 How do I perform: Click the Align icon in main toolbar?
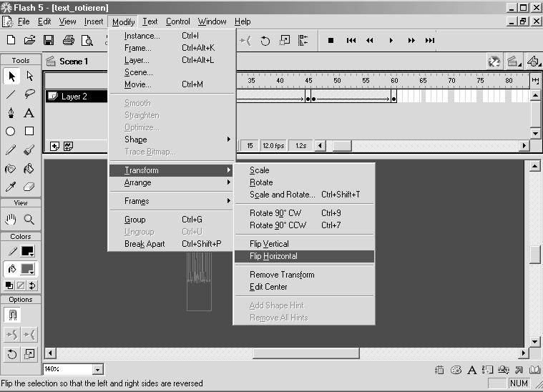coord(303,41)
